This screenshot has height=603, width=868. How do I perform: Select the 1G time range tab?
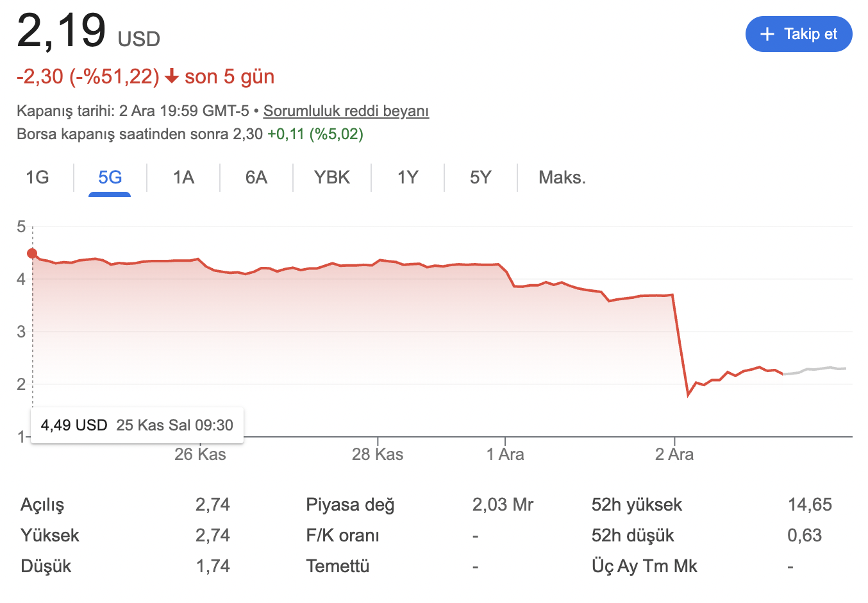tap(37, 178)
